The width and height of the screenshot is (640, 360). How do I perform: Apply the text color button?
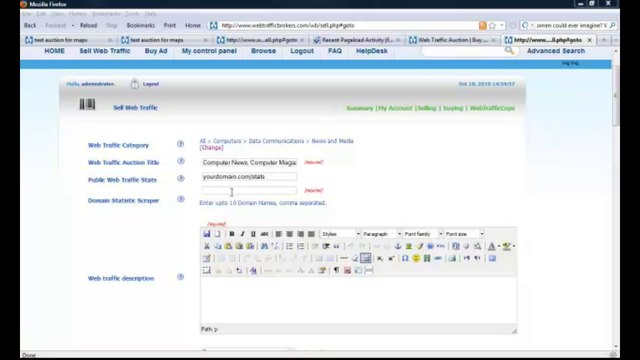[492, 246]
